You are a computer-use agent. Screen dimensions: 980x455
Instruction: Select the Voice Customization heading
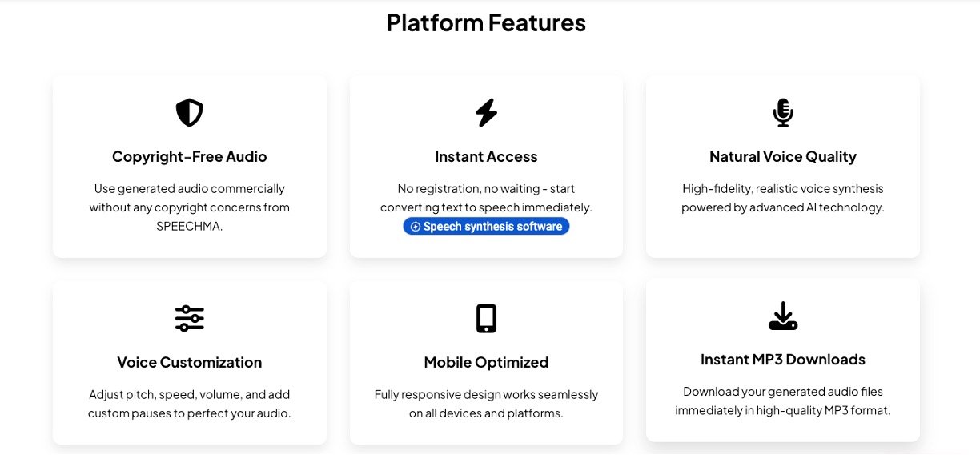[190, 362]
